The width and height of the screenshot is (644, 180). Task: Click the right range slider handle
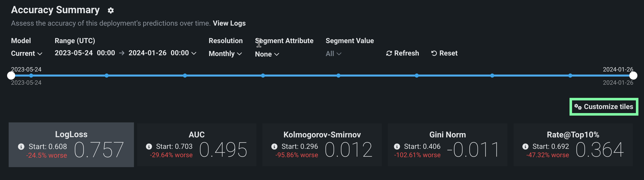coord(633,76)
